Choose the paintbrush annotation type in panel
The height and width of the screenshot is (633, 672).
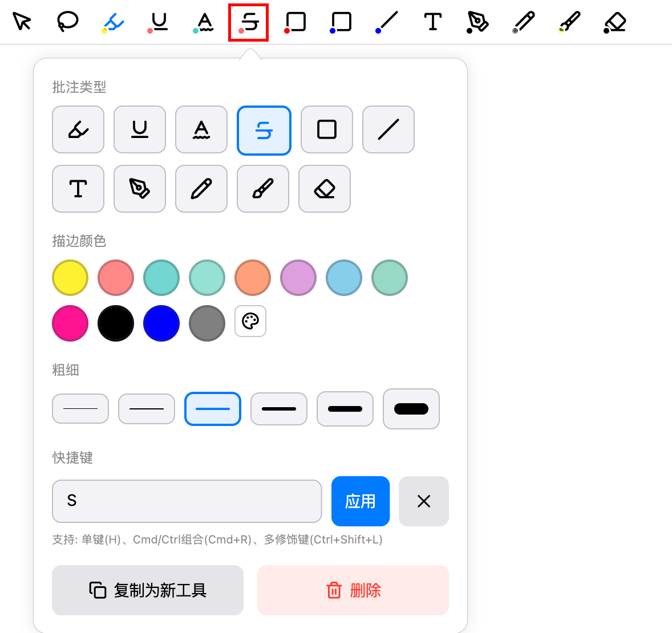263,189
